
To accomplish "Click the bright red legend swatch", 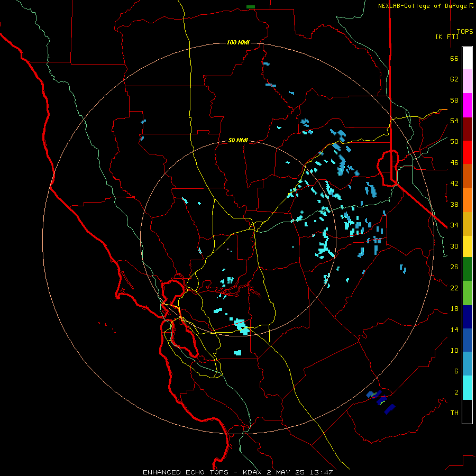I will click(467, 152).
